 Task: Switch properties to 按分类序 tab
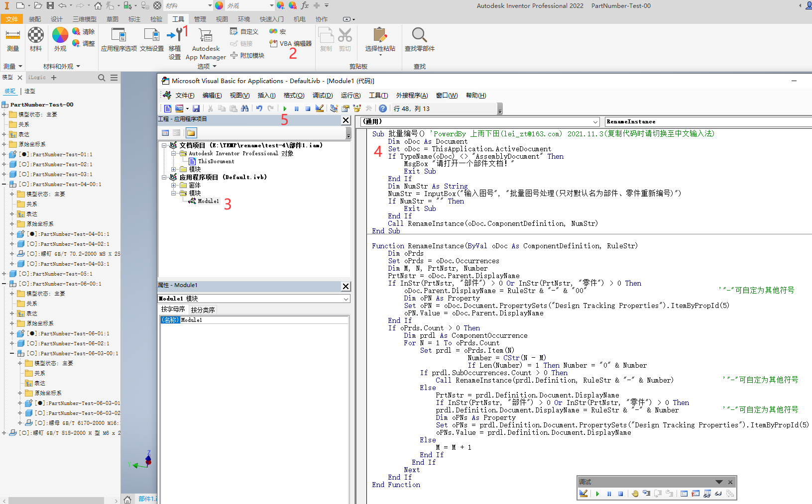coord(203,309)
